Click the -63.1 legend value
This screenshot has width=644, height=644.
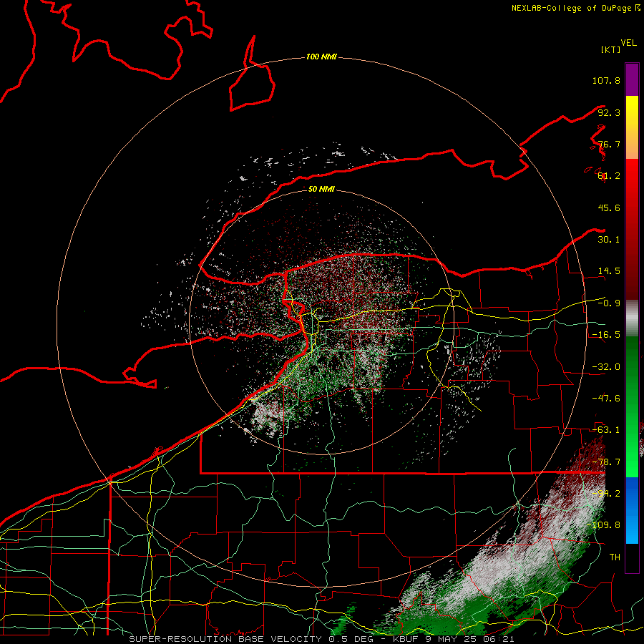coord(606,430)
